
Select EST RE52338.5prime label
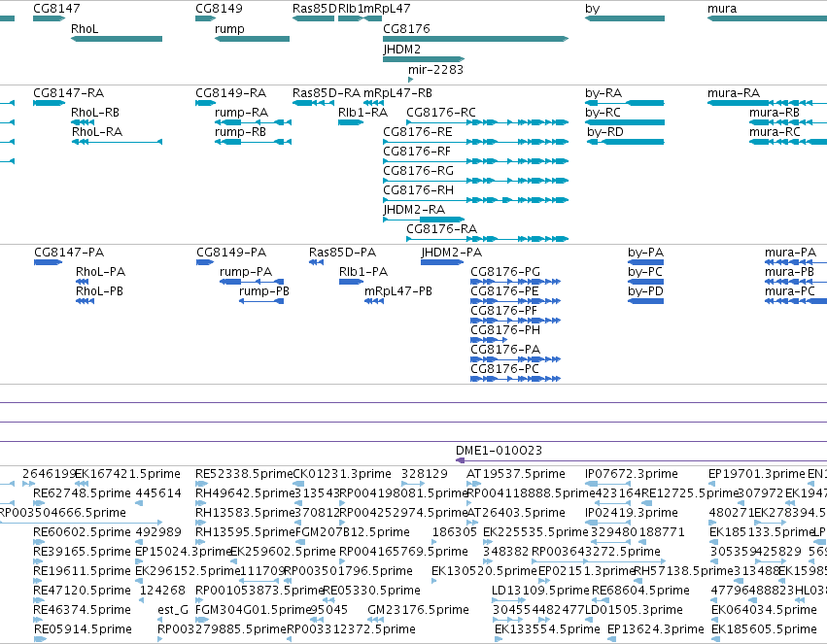pyautogui.click(x=244, y=474)
